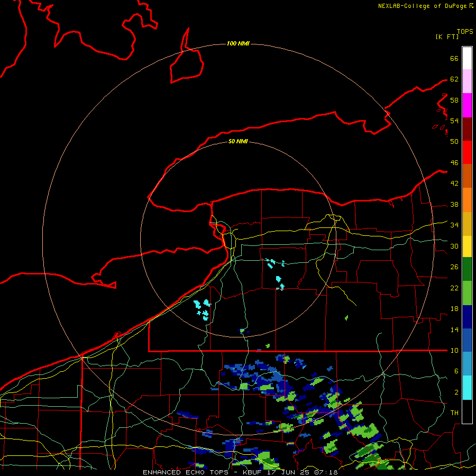Click the 14 legend value

point(454,329)
